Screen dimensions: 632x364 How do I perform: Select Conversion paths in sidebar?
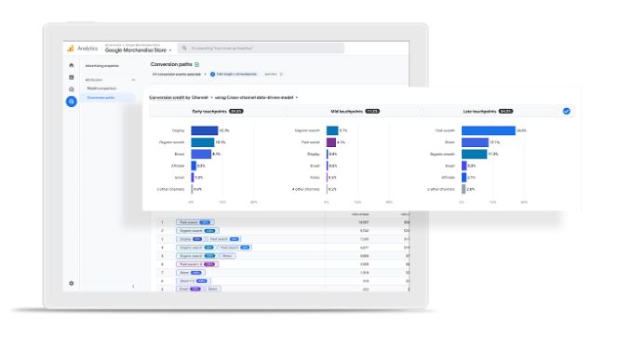tap(107, 98)
